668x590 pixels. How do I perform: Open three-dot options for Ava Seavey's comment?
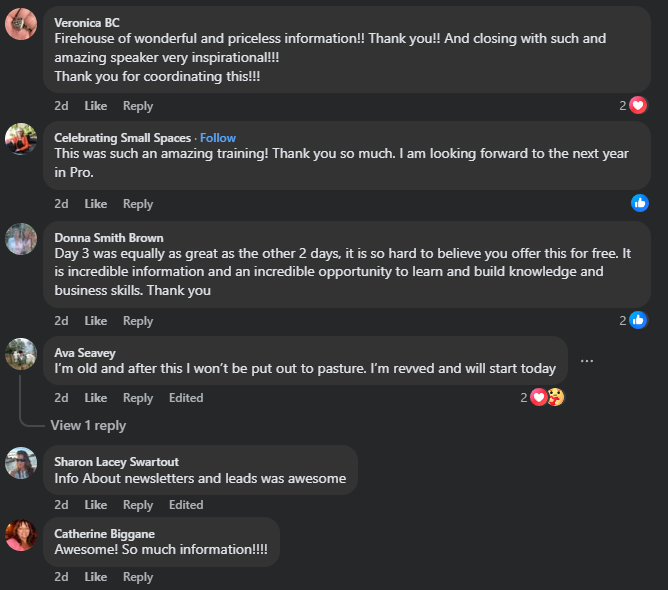[587, 361]
